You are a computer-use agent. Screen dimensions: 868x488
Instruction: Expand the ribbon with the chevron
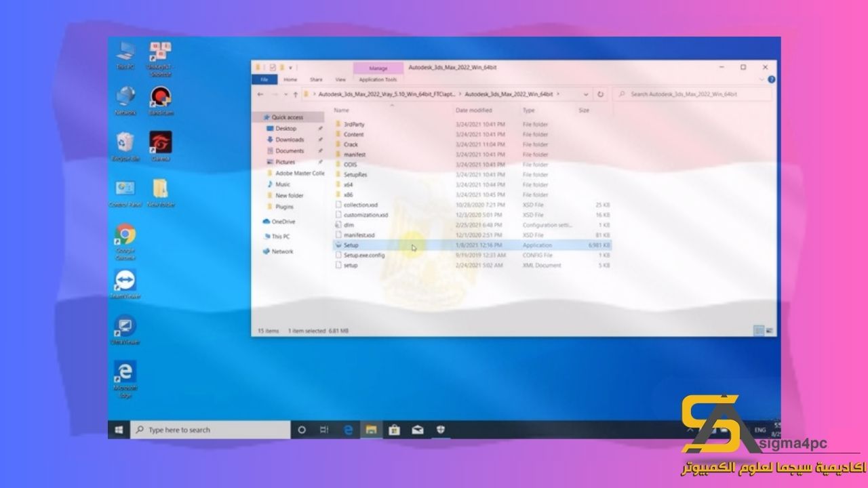763,79
